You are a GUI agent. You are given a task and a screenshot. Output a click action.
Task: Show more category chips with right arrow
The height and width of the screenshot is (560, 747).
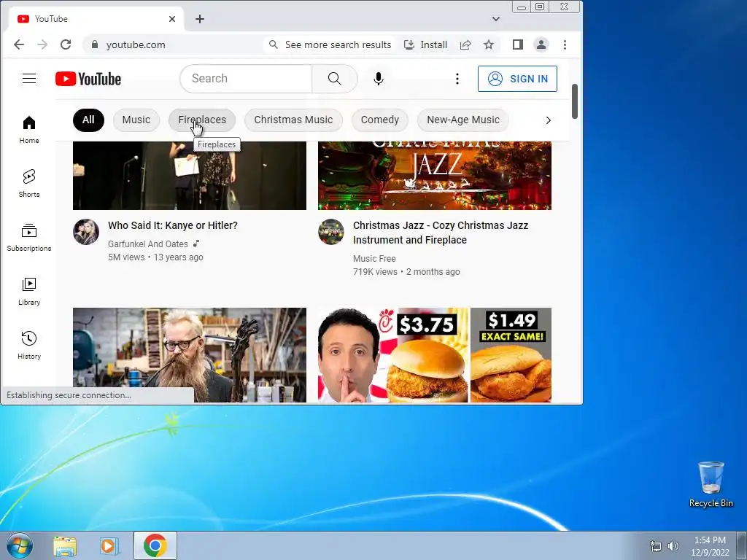click(x=549, y=120)
